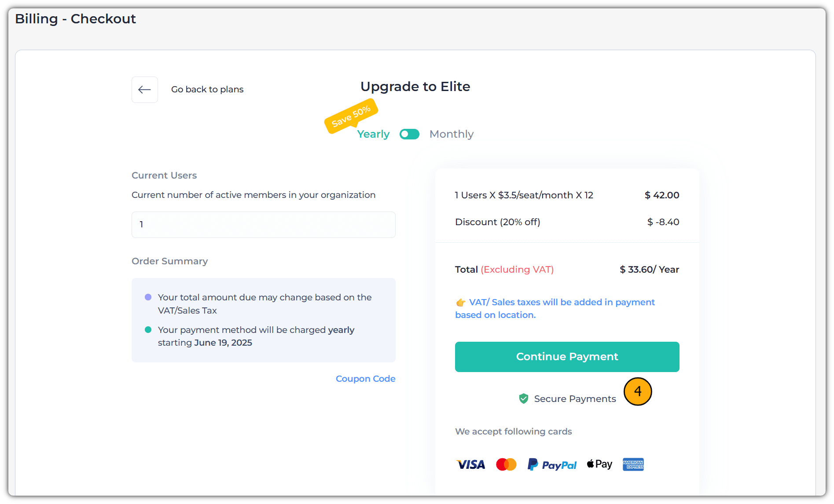Click the Visa card logo
Screen dimensions: 834x504
(x=471, y=464)
